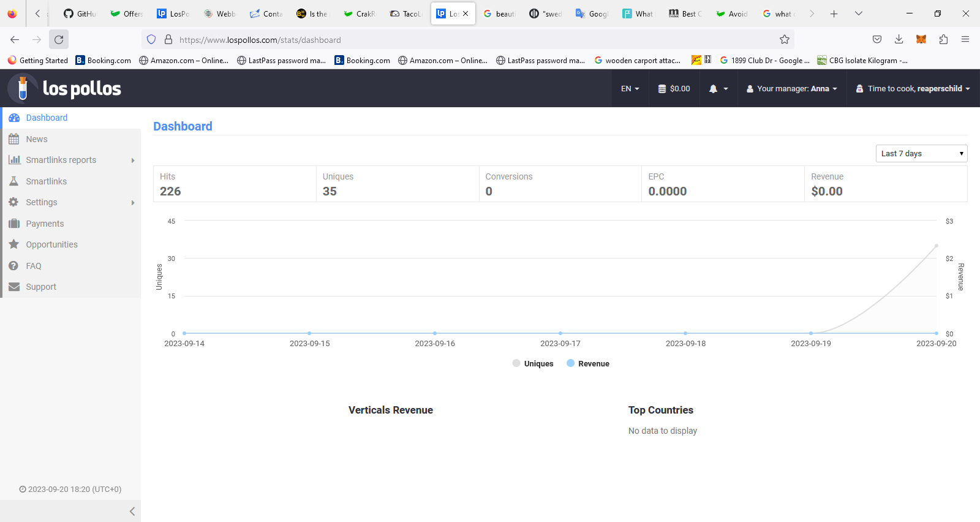Go to Smartlinks flask sidebar item
This screenshot has width=980, height=522.
coord(72,181)
